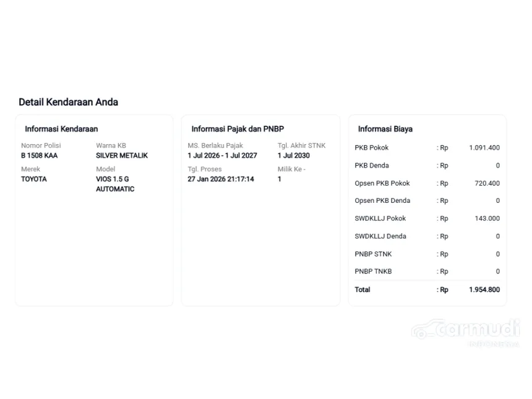Viewport: 532px width, 399px height.
Task: Select the Informasi Pajak dan PNBP title
Action: pyautogui.click(x=238, y=129)
